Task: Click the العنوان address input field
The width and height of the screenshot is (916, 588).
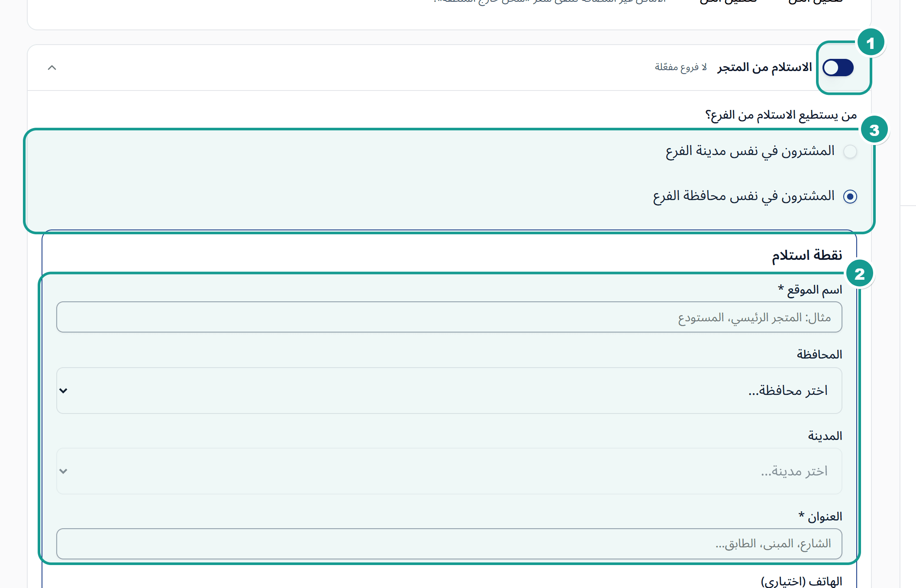Action: click(x=449, y=544)
